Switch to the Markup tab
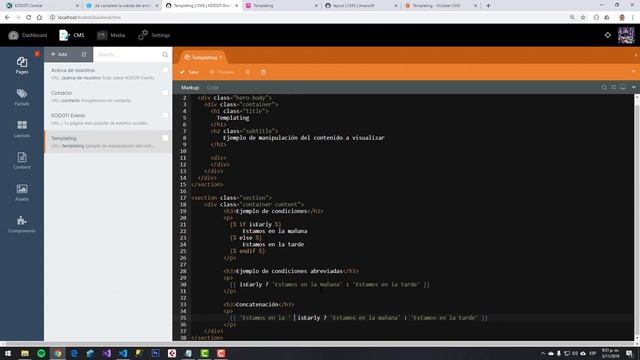Viewport: 640px width, 360px height. [x=190, y=87]
